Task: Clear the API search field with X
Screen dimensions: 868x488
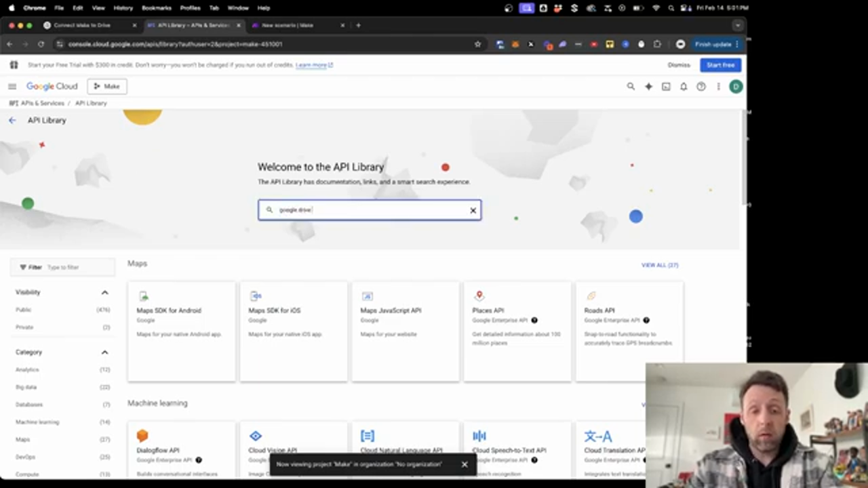Action: pyautogui.click(x=473, y=210)
